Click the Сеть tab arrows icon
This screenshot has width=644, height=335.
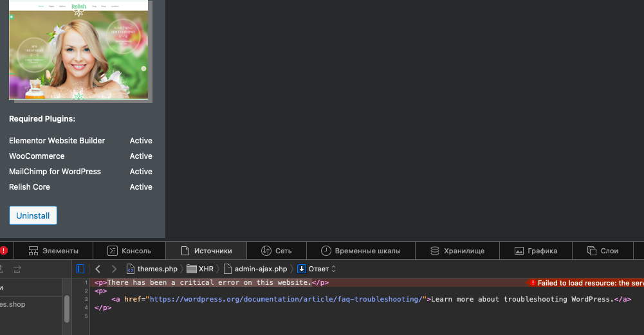click(266, 251)
